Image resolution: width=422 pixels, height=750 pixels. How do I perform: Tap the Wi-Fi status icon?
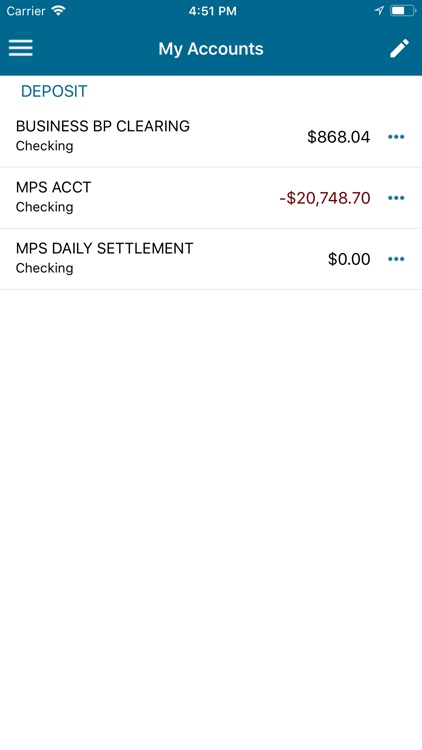[x=58, y=11]
